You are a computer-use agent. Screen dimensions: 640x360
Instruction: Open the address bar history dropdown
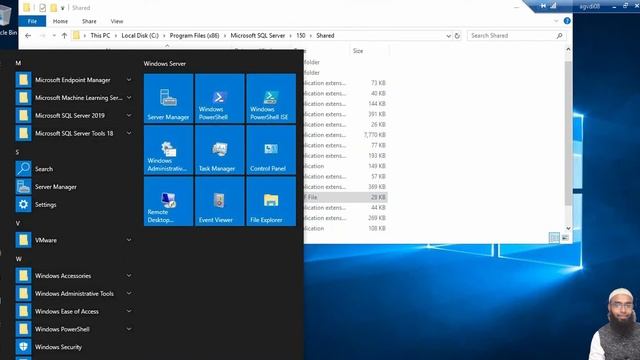(448, 36)
